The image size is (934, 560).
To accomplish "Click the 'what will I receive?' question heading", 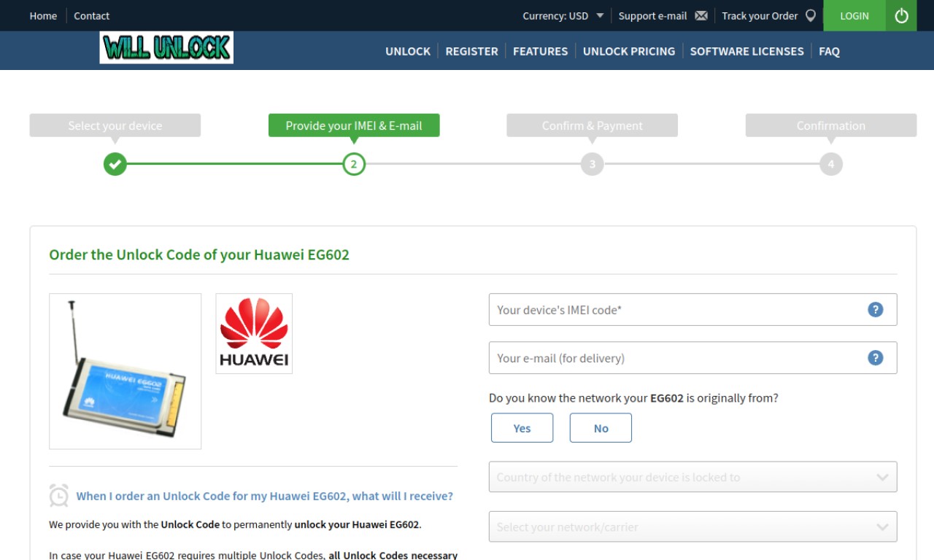I will point(265,496).
